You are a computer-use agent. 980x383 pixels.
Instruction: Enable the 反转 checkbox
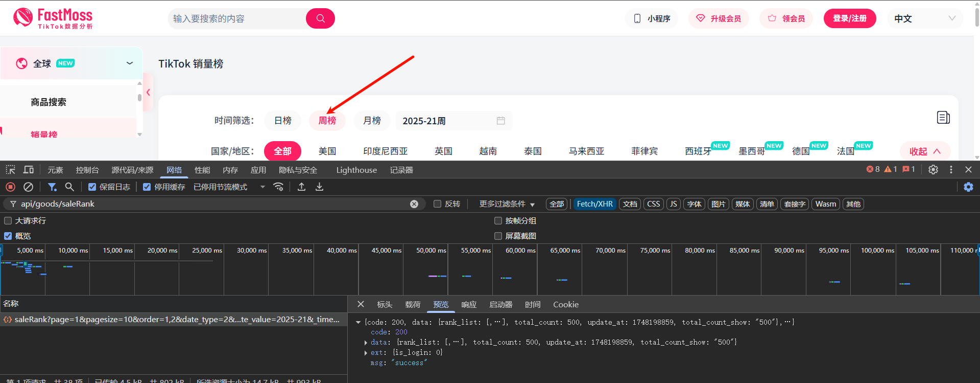(437, 204)
